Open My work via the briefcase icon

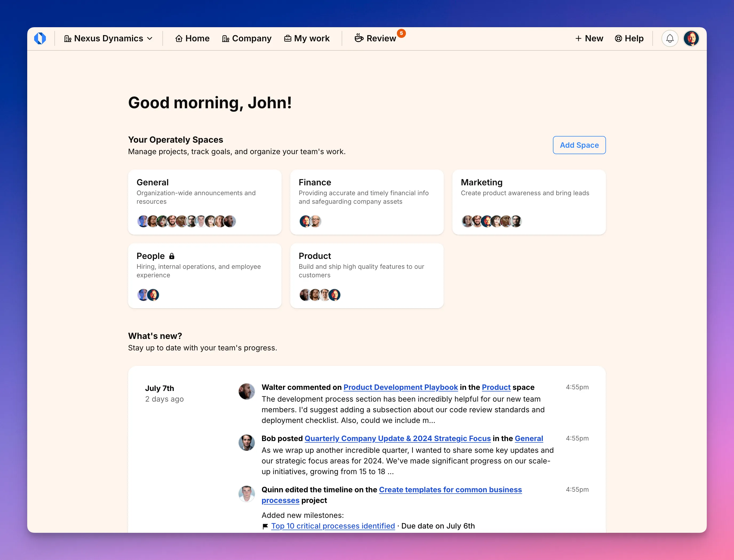[287, 38]
